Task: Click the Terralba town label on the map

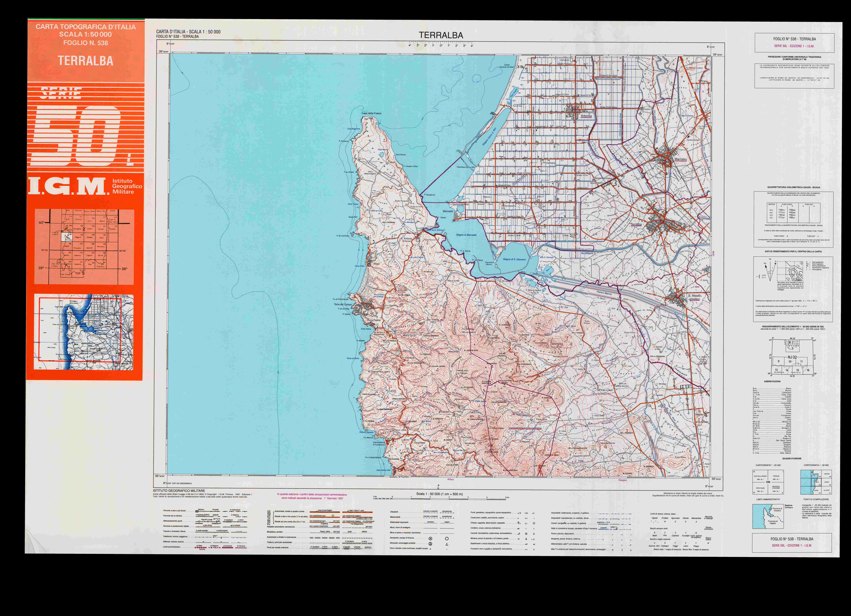Action: click(x=636, y=224)
